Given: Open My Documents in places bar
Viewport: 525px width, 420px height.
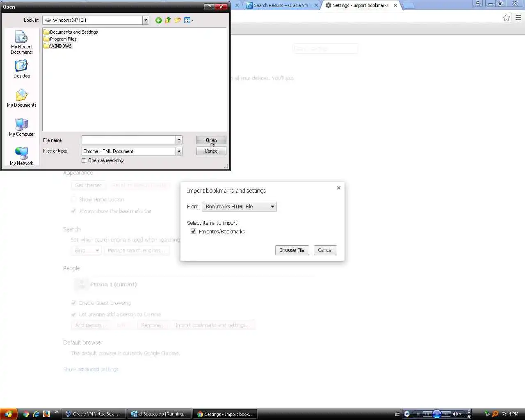Looking at the screenshot, I should click(22, 98).
